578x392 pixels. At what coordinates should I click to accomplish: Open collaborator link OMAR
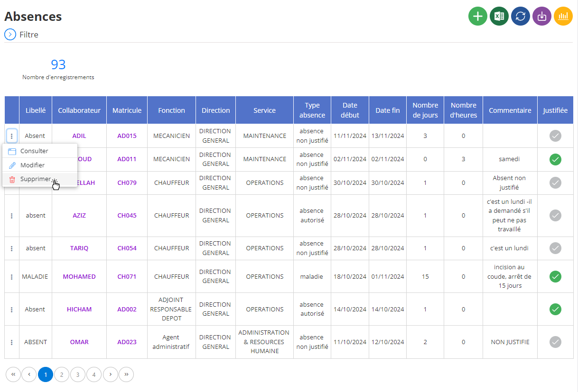(79, 342)
